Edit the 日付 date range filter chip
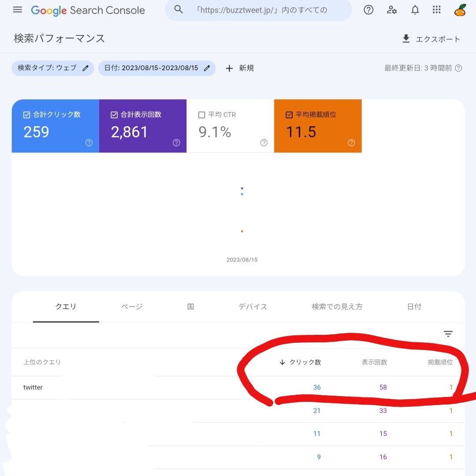Viewport: 476px width, 476px height. (x=157, y=68)
